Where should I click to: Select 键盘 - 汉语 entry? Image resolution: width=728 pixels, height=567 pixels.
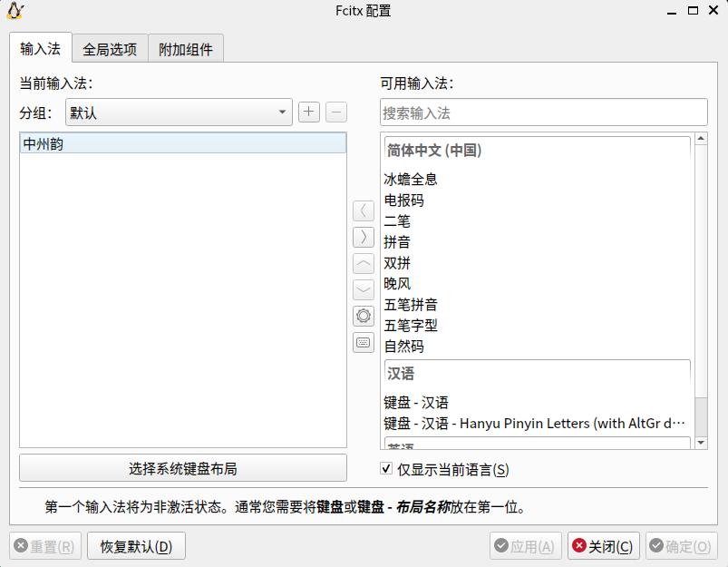point(538,402)
